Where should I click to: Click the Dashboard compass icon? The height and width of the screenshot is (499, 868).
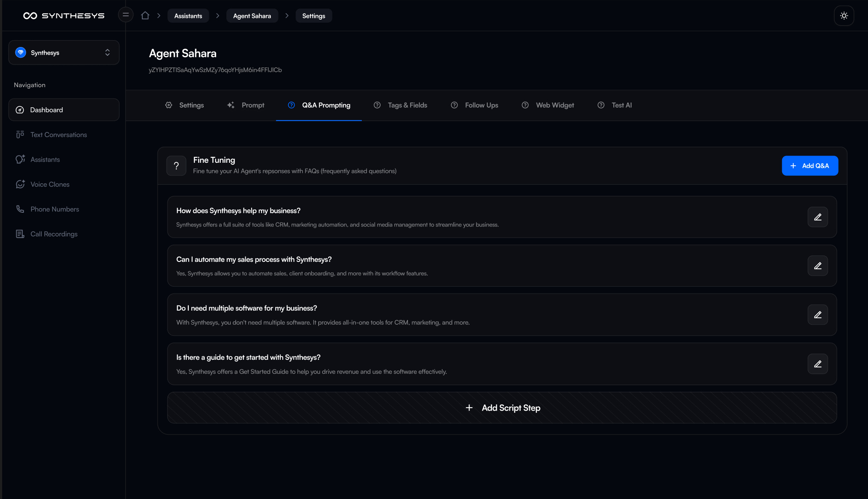coord(20,110)
